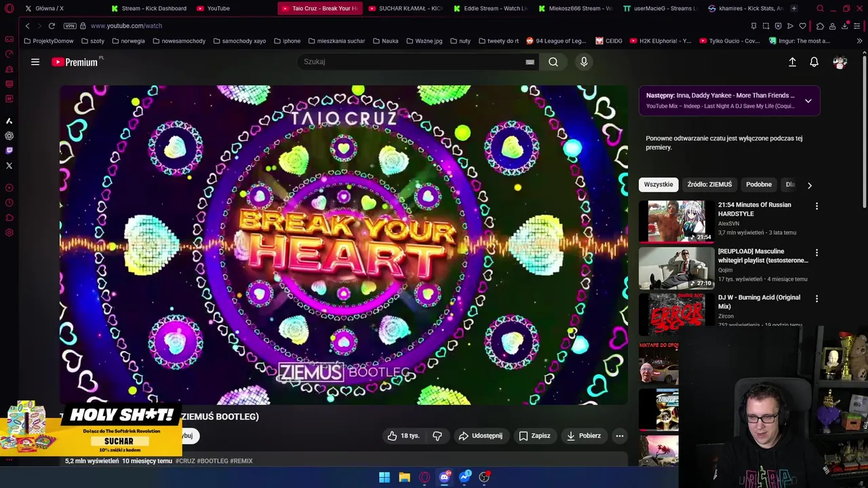This screenshot has height=488, width=868.
Task: Open extensions cube in Opera sidebar
Action: point(9,218)
